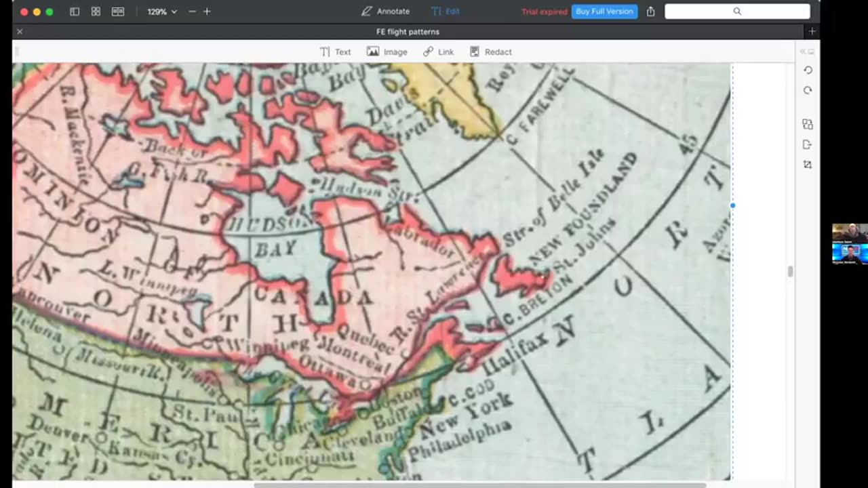This screenshot has height=488, width=868.
Task: Zoom in with the plus icon
Action: click(x=207, y=12)
